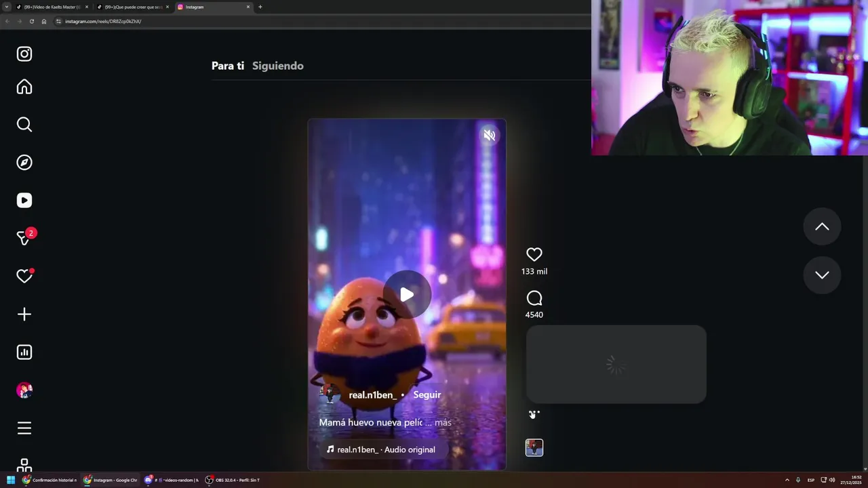Switch to the Que puede creer browser tab
The image size is (868, 488).
[x=133, y=7]
